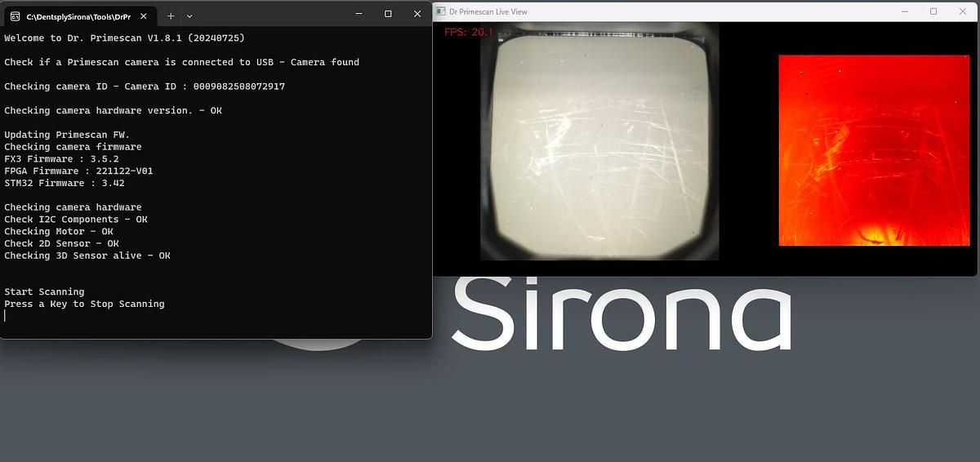
Task: Maximize the Live View window
Action: coord(933,11)
